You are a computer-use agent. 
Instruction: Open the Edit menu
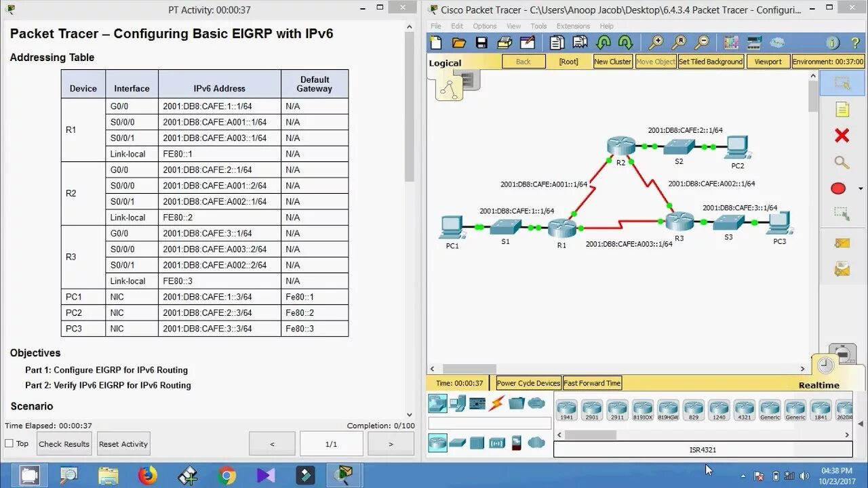pyautogui.click(x=458, y=26)
